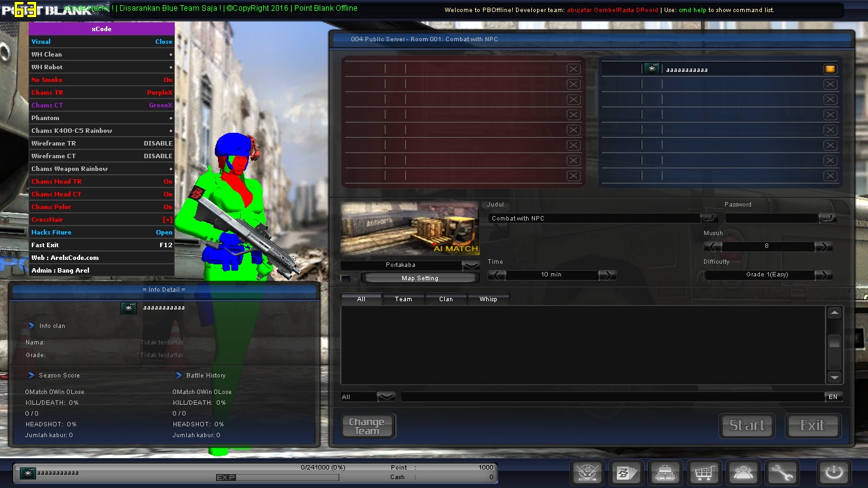Image resolution: width=868 pixels, height=488 pixels.
Task: Confirm the Password with enter icon
Action: pos(828,218)
